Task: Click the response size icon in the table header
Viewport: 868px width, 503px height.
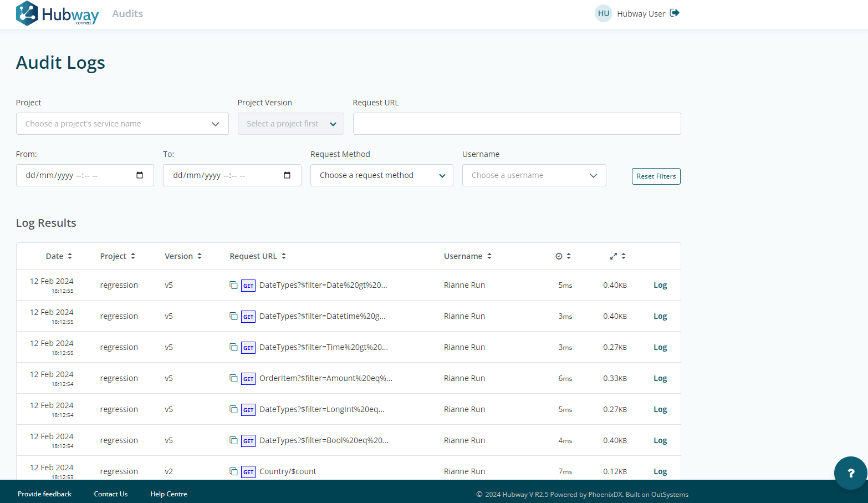Action: tap(612, 256)
